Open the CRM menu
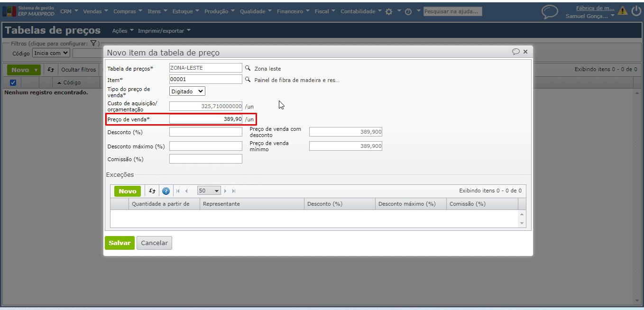Image resolution: width=644 pixels, height=310 pixels. pyautogui.click(x=69, y=11)
